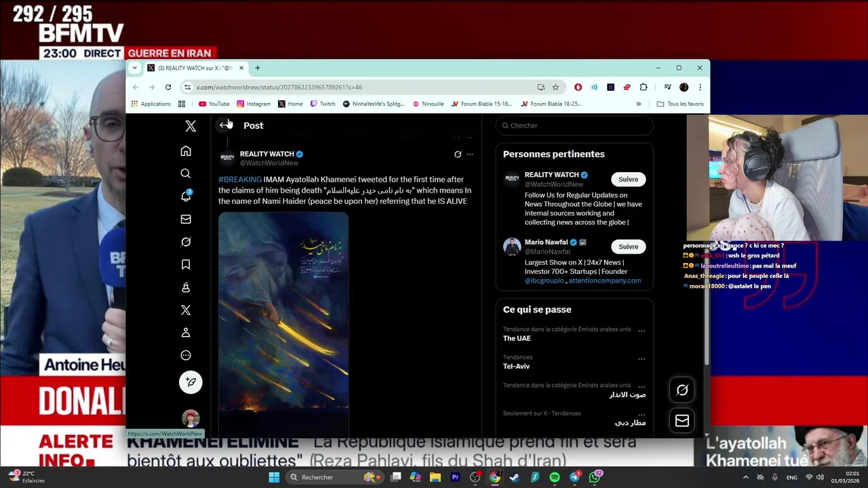The image size is (868, 488).
Task: Open floating messages envelope button
Action: (682, 421)
